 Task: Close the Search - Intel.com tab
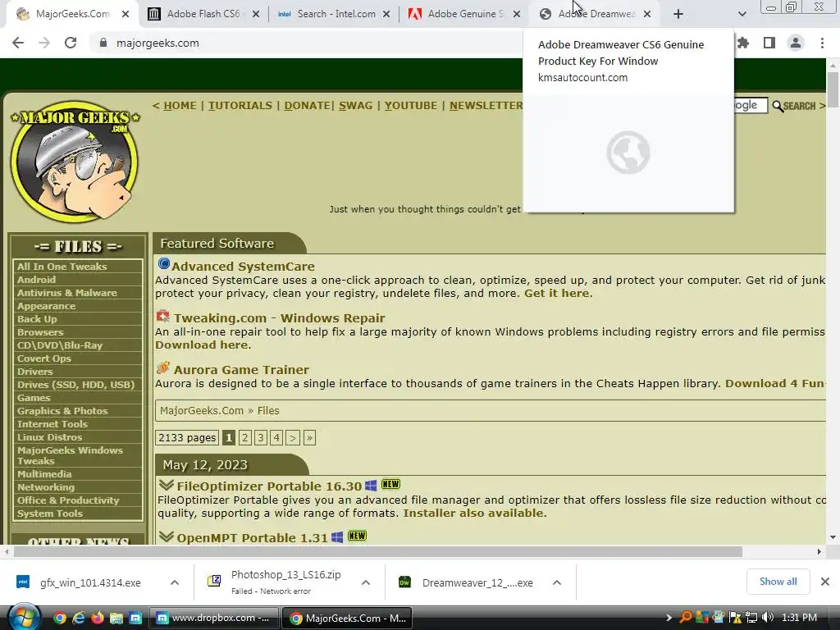pos(386,14)
